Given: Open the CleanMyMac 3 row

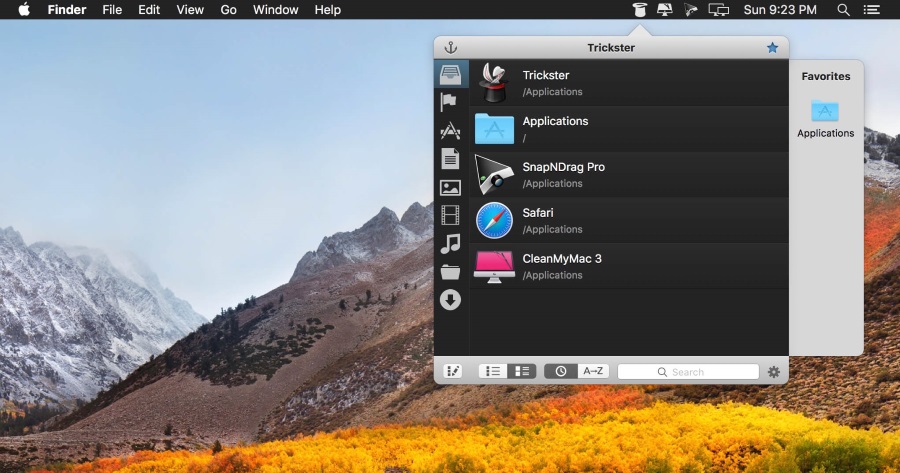Looking at the screenshot, I should 629,266.
